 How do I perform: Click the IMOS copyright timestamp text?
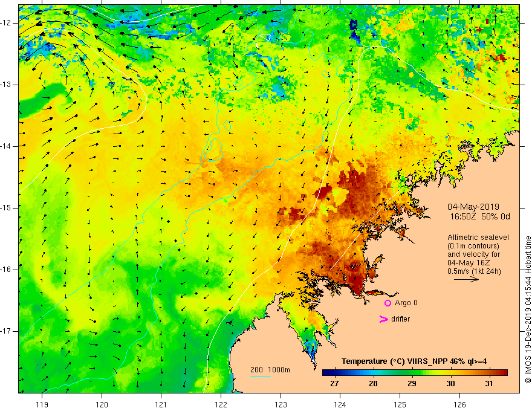click(528, 310)
